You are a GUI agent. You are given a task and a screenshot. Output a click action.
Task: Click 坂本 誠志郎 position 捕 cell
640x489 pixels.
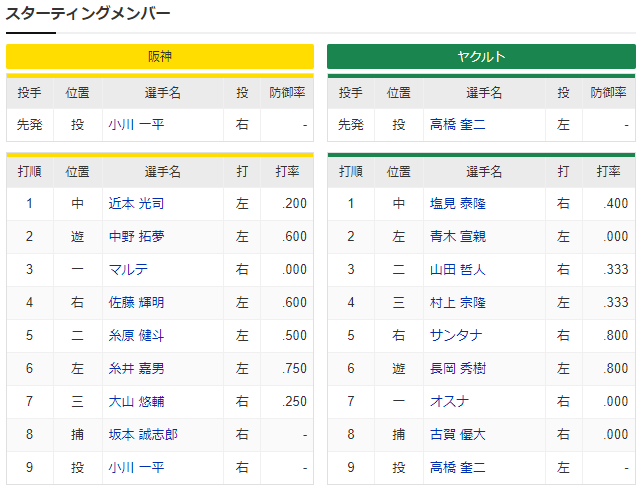[78, 434]
